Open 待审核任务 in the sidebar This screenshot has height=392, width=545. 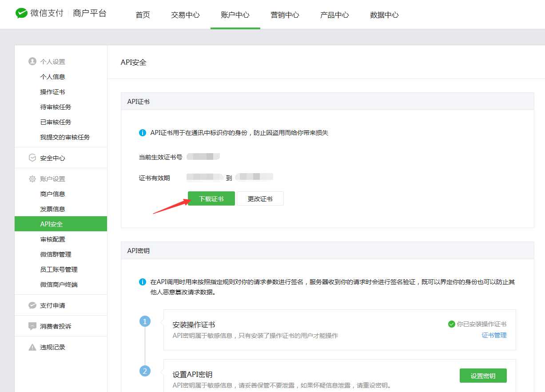coord(56,107)
